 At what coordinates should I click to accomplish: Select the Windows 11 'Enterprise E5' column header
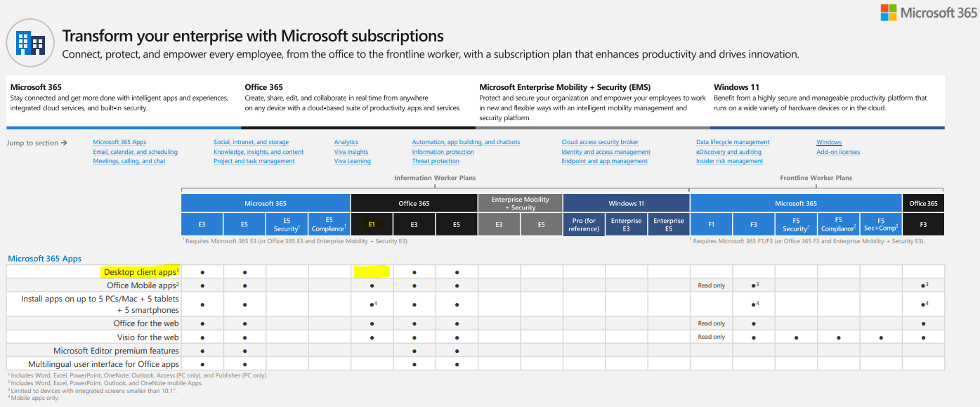pyautogui.click(x=668, y=223)
